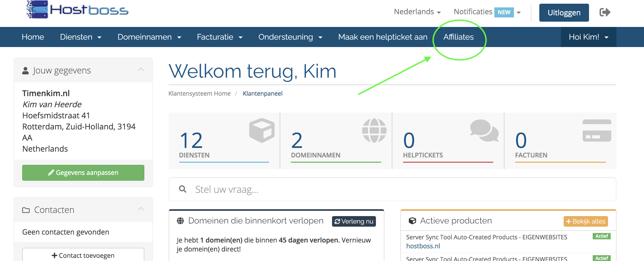Image resolution: width=644 pixels, height=261 pixels.
Task: Click the logout arrow icon
Action: point(605,12)
